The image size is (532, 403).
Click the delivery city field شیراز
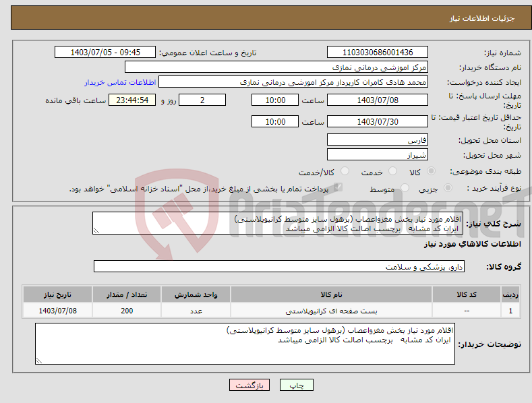tap(378, 155)
